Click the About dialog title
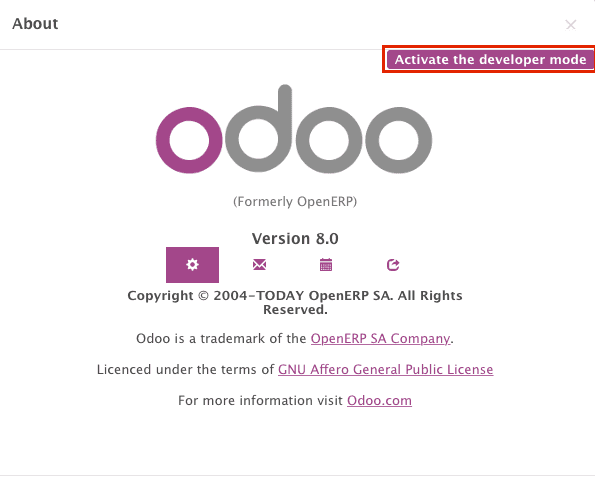The image size is (595, 502). click(35, 24)
